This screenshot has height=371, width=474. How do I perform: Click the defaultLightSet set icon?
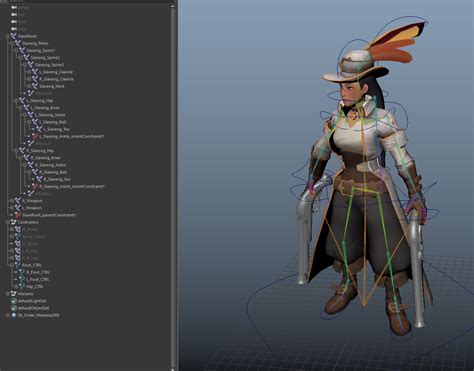(x=14, y=301)
